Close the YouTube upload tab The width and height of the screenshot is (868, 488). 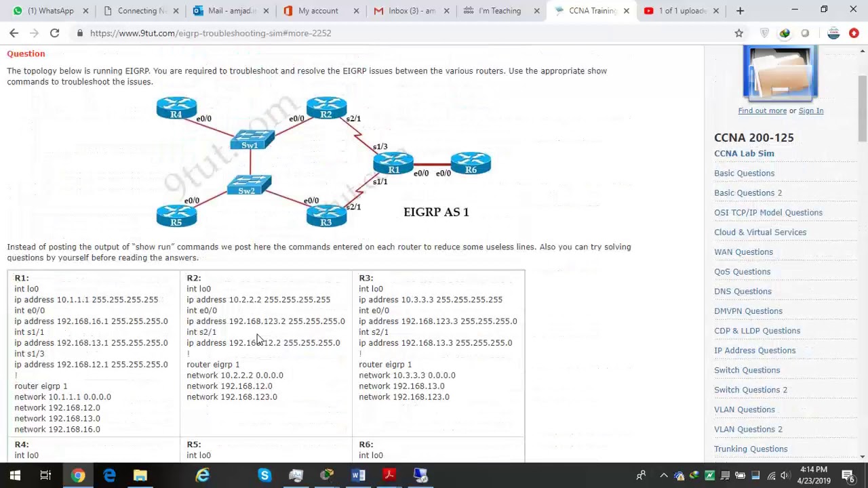click(715, 11)
